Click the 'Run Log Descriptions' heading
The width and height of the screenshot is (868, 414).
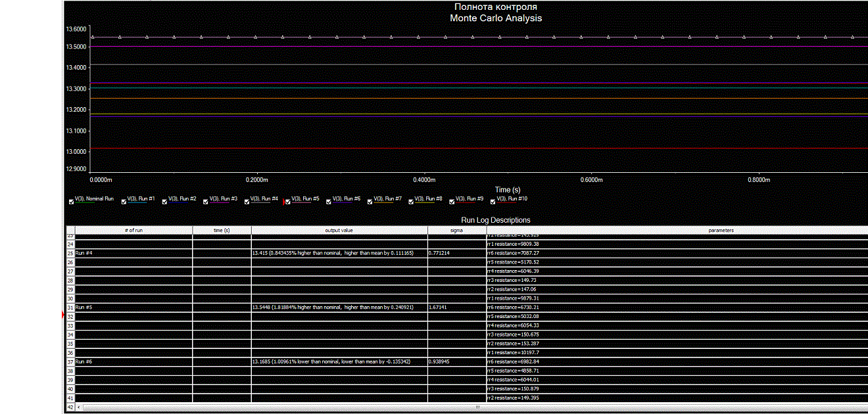(496, 220)
